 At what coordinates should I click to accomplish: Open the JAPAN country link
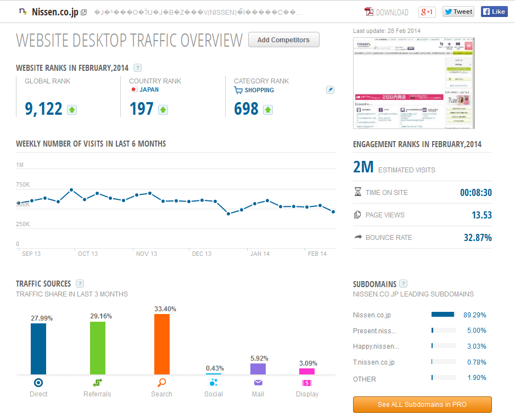coord(149,89)
